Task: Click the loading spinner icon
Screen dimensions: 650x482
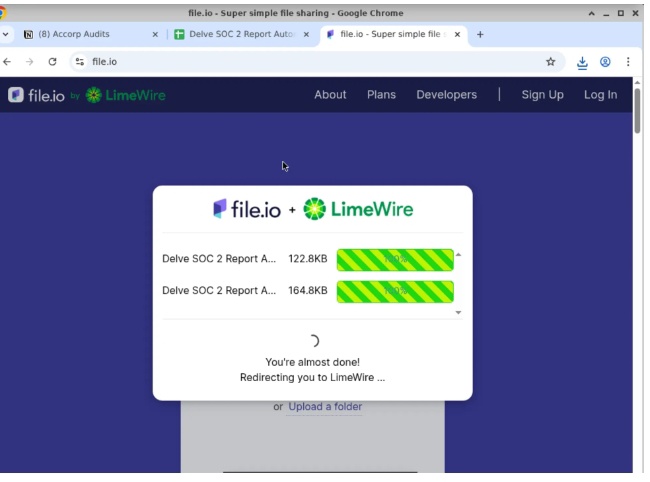Action: click(313, 341)
